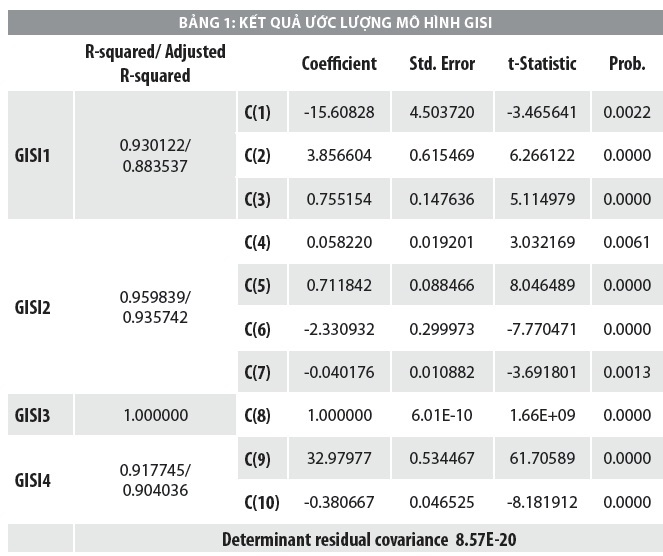
Task: Select the GISI1 row label
Action: 33,155
